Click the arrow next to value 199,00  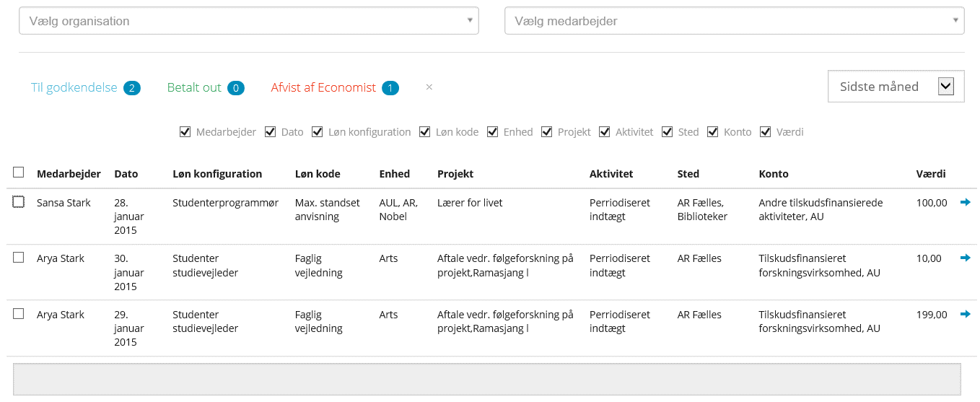965,314
